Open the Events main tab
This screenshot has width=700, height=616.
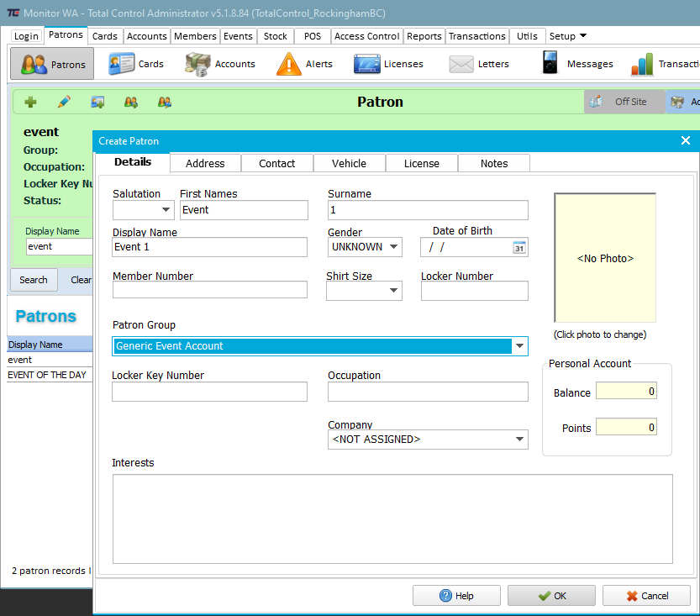click(238, 36)
